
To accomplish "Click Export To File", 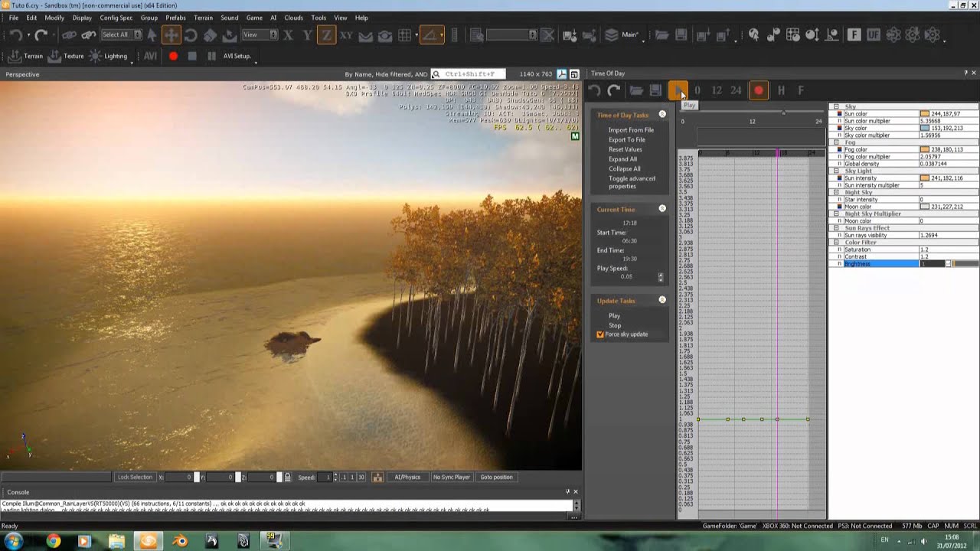I will [x=627, y=140].
